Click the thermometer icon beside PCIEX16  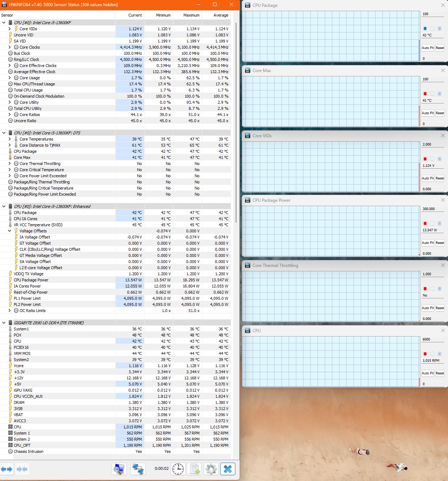point(10,347)
